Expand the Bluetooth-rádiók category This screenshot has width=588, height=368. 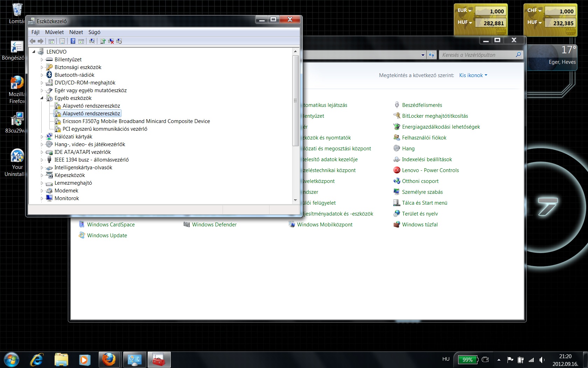[x=42, y=75]
